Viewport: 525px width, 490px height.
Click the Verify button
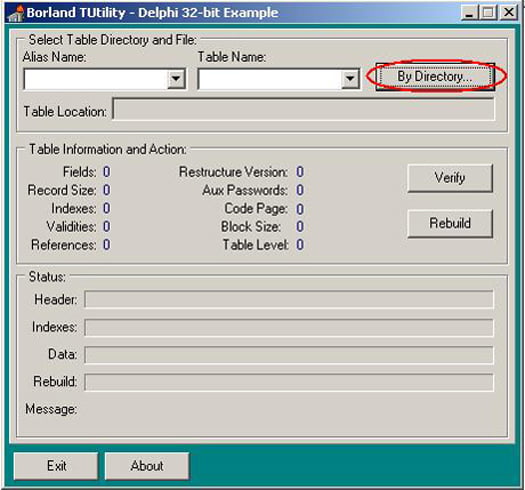450,178
